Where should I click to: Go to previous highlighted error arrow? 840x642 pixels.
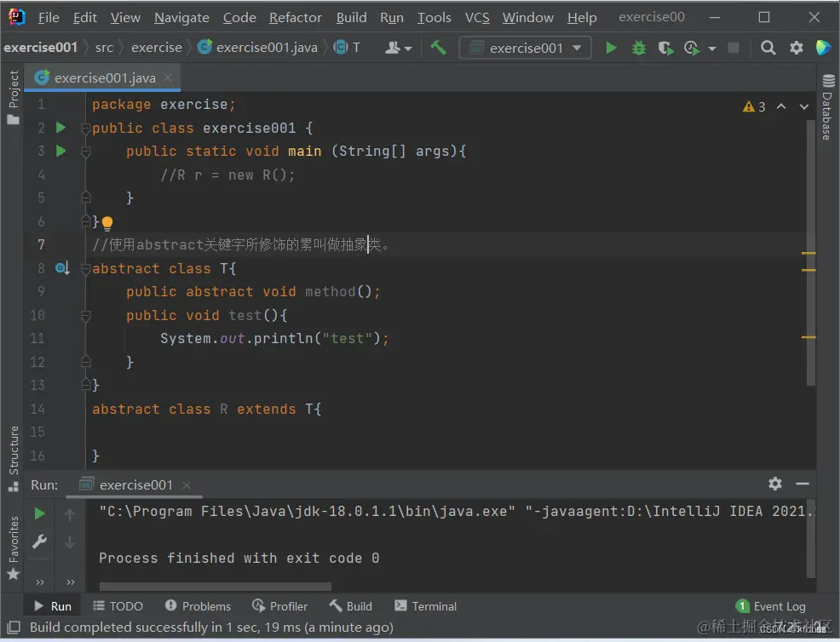coord(781,106)
